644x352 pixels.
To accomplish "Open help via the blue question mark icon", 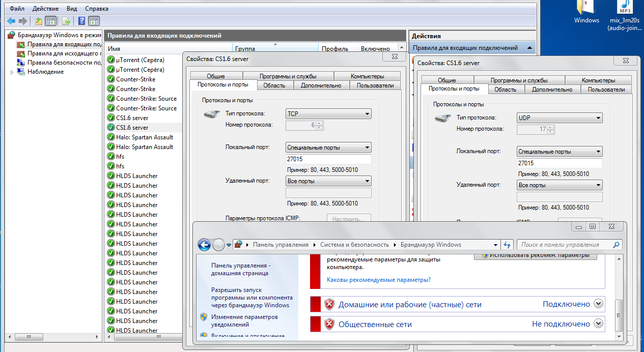I will coord(81,21).
